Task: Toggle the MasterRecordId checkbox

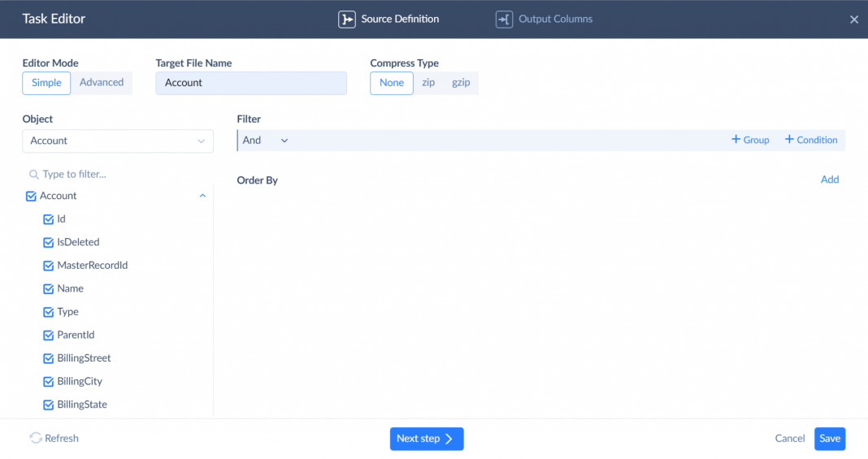Action: coord(48,266)
